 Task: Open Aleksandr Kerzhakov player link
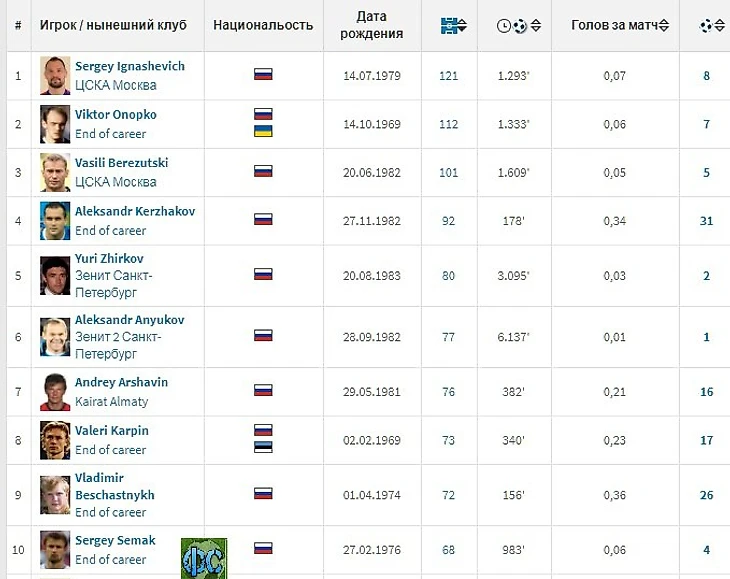tap(135, 211)
